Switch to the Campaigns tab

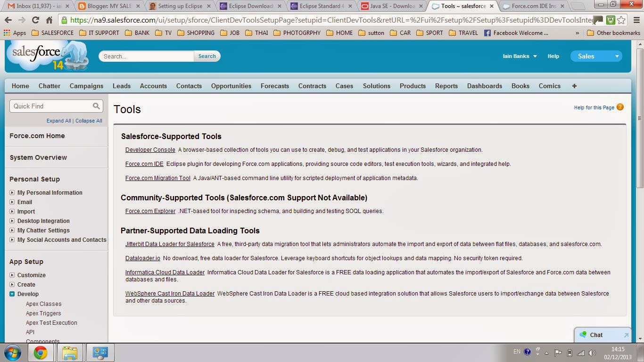pos(86,86)
